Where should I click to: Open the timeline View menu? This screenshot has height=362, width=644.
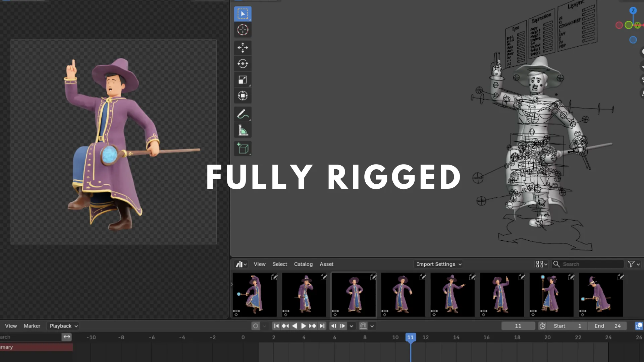coord(11,326)
